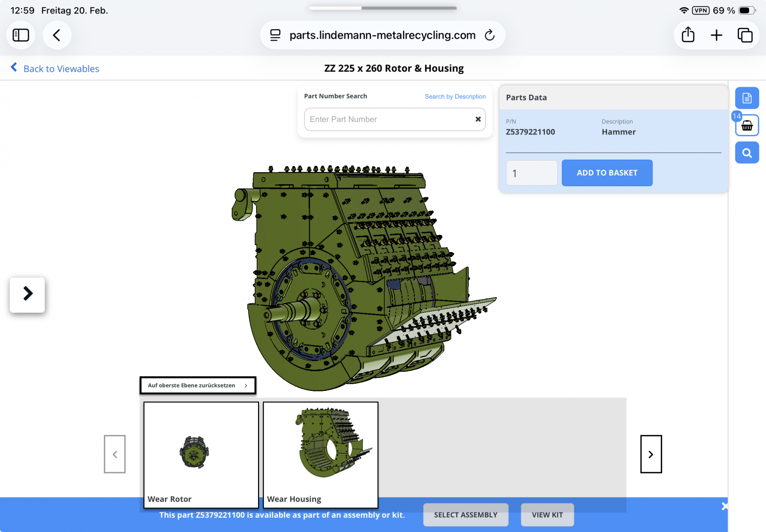Open new tab with plus icon
The width and height of the screenshot is (766, 532).
point(716,35)
